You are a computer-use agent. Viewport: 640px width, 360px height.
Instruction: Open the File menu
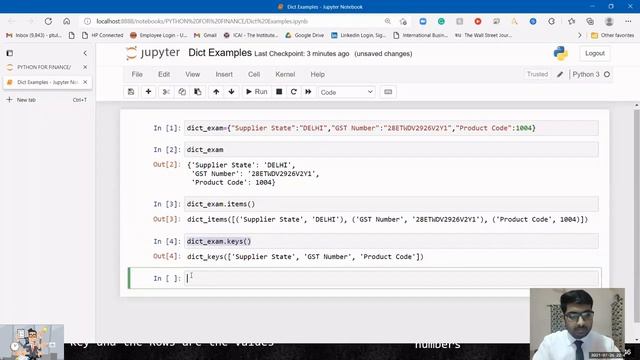pyautogui.click(x=137, y=74)
